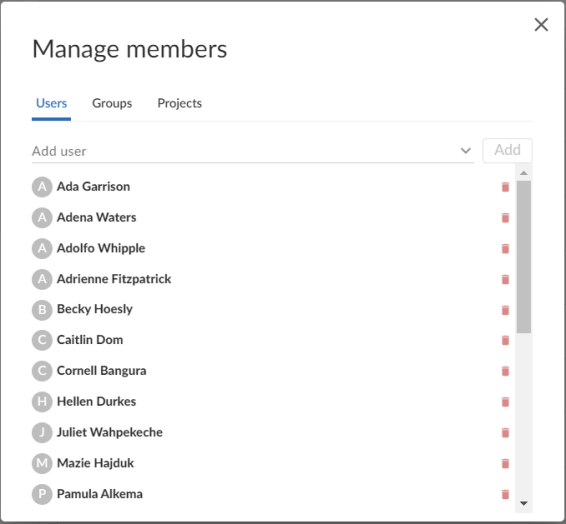The image size is (566, 524).
Task: Click Adrienne Fitzpatrick's avatar circle
Action: (42, 279)
